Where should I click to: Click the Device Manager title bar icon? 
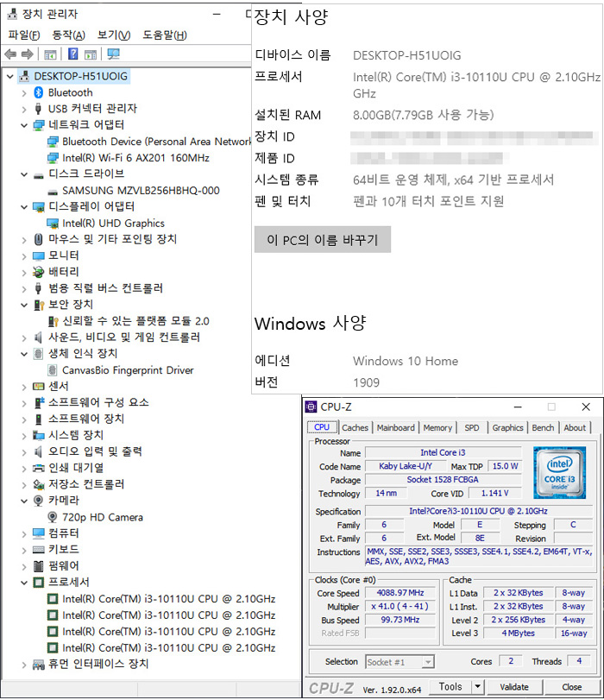coord(12,14)
